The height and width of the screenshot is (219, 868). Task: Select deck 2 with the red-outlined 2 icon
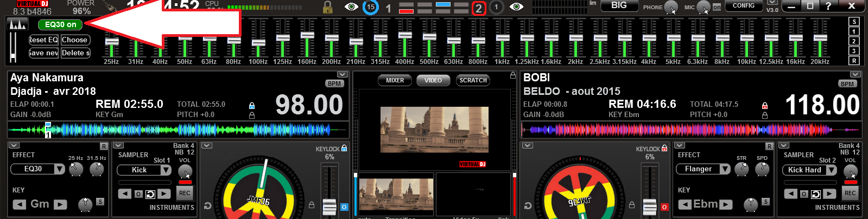(478, 8)
